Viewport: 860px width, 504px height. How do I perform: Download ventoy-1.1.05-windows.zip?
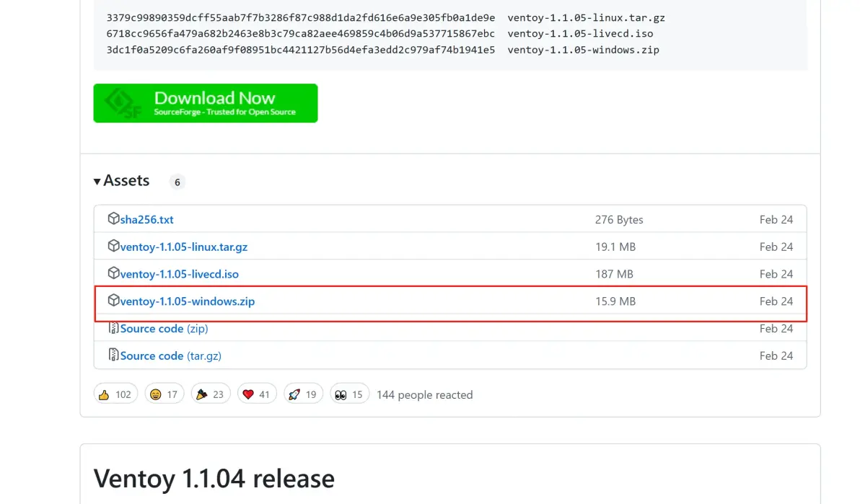[188, 301]
